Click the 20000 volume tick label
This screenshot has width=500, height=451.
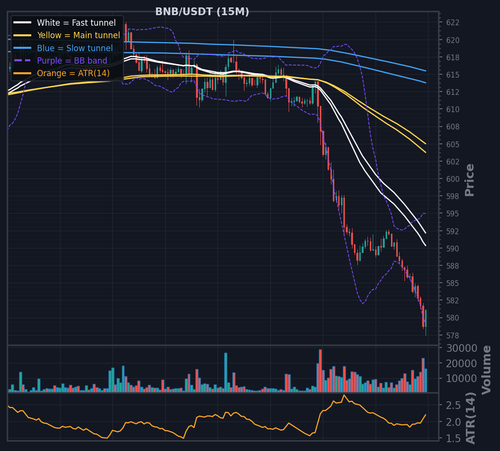coord(462,363)
